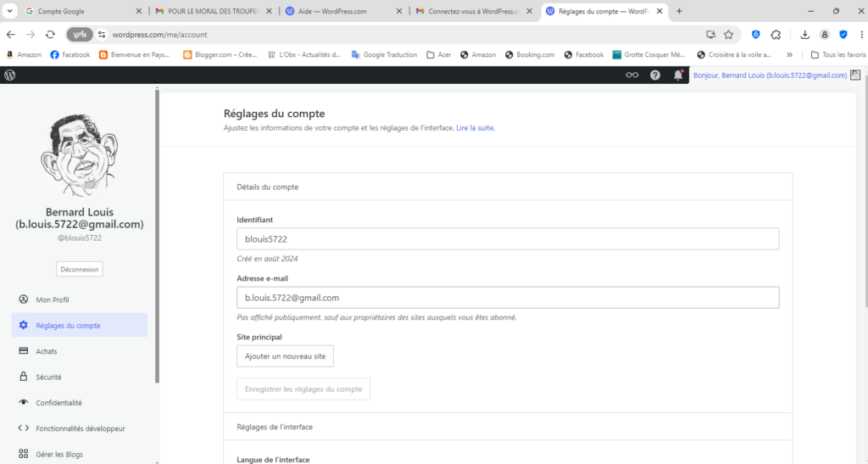Open Sécurité in the sidebar
The width and height of the screenshot is (868, 464).
tap(48, 377)
